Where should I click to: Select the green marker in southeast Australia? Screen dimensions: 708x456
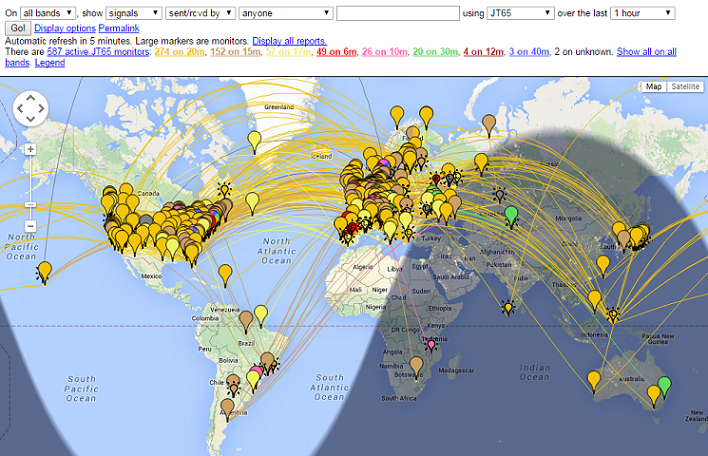coord(664,386)
